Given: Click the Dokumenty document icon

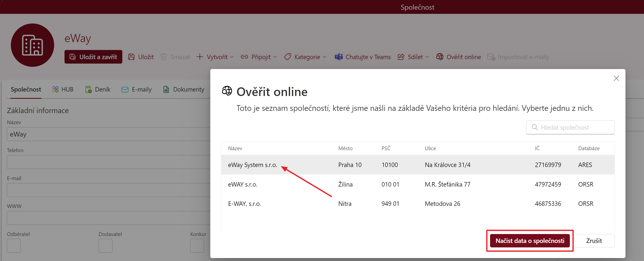Looking at the screenshot, I should 166,89.
